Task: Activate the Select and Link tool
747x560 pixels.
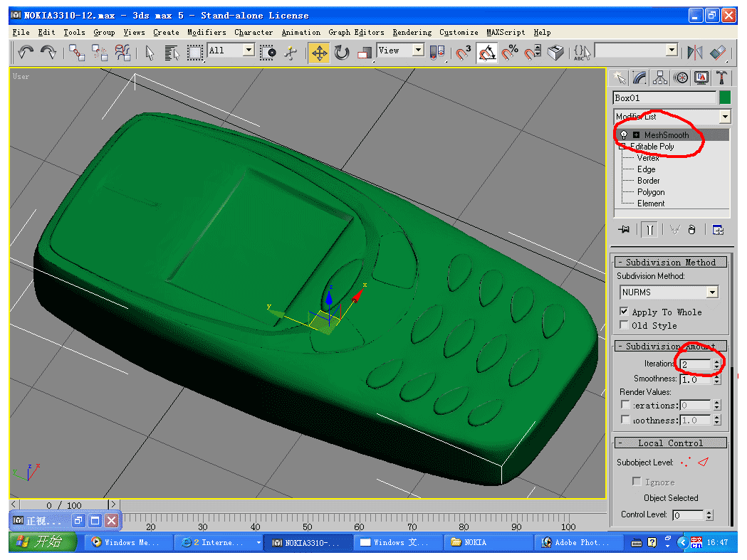Action: pos(77,53)
